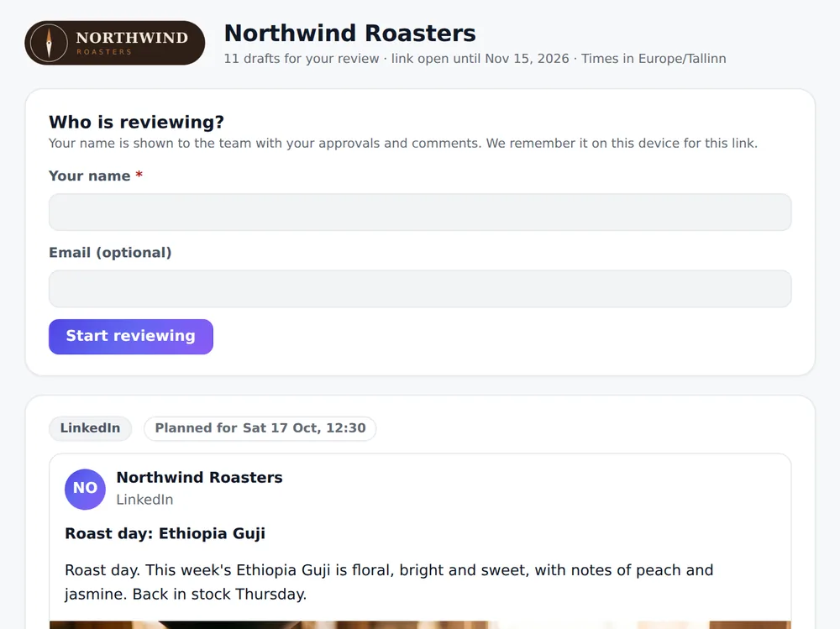Click the Planned for Sat 17 Oct, 12:30 badge
The height and width of the screenshot is (629, 840).
260,428
